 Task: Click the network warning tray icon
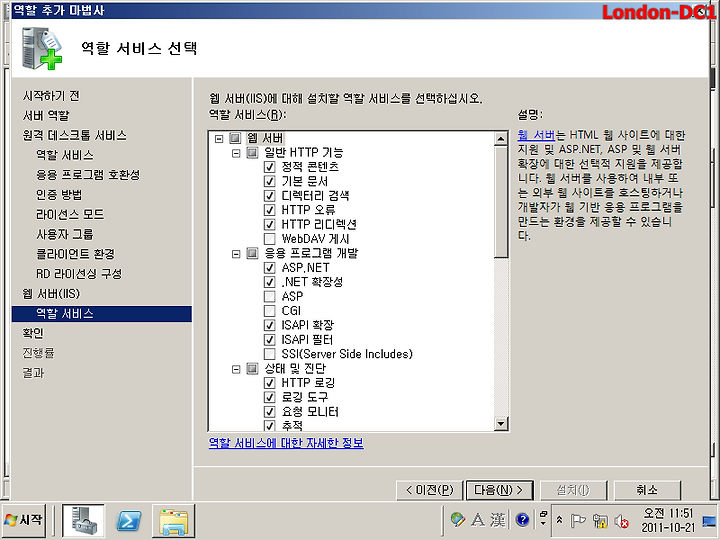pyautogui.click(x=599, y=520)
